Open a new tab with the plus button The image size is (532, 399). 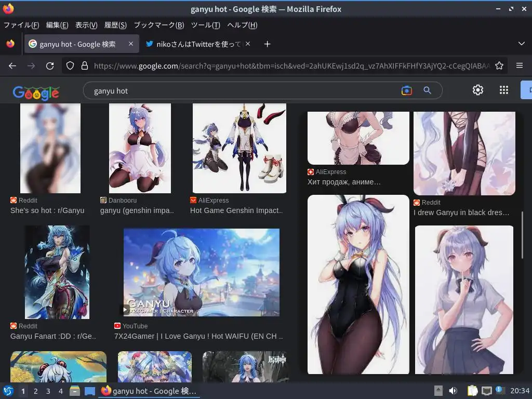268,44
